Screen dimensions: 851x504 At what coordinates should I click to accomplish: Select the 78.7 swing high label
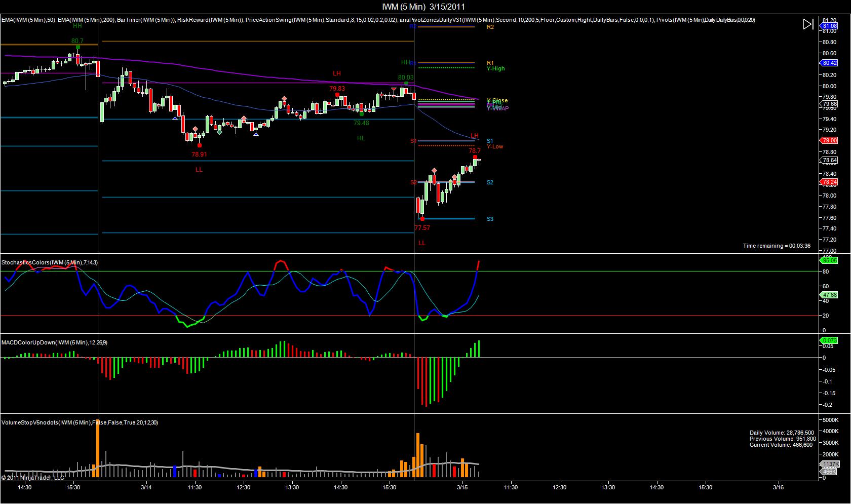point(475,151)
